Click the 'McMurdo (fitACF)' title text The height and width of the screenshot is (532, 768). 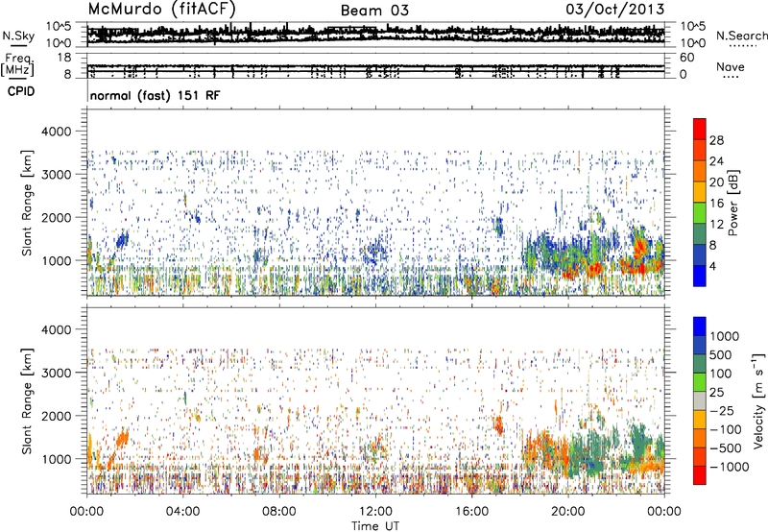click(161, 9)
